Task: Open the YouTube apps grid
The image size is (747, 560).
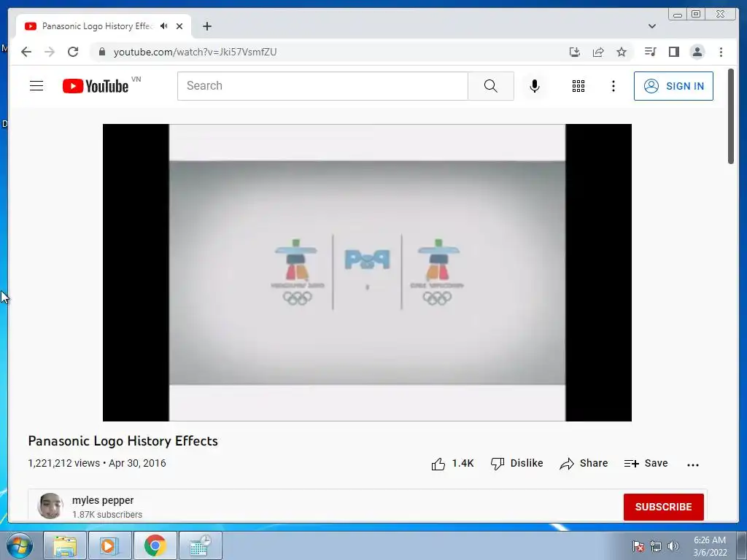Action: coord(578,86)
